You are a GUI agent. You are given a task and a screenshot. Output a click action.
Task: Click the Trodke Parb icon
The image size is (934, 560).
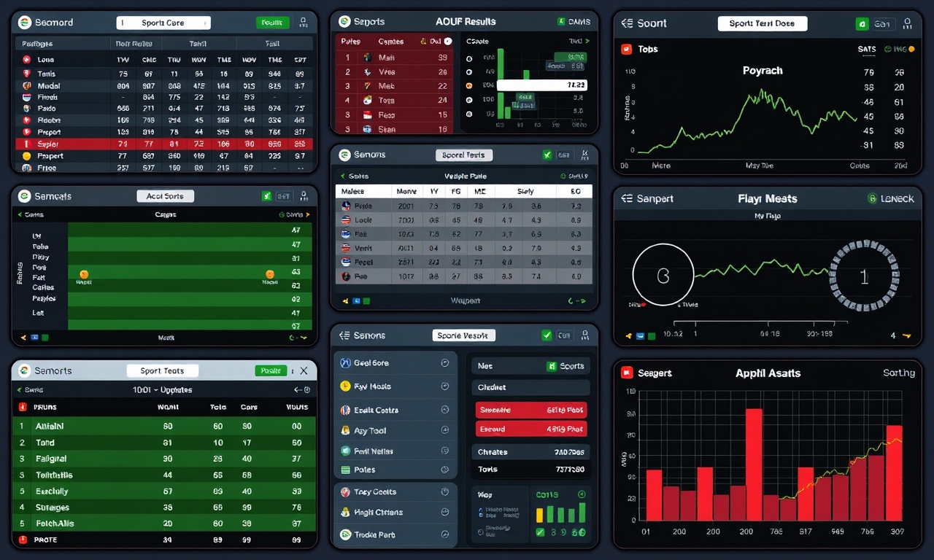pyautogui.click(x=346, y=534)
